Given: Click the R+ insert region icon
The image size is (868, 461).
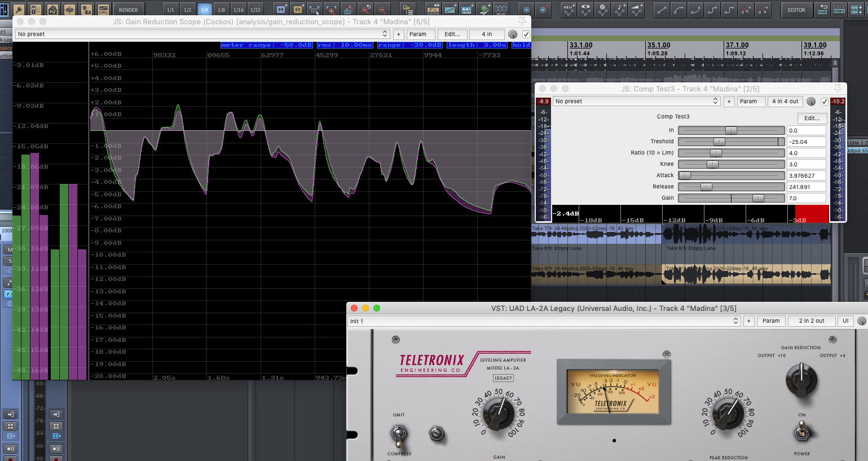Looking at the screenshot, I should [x=298, y=10].
